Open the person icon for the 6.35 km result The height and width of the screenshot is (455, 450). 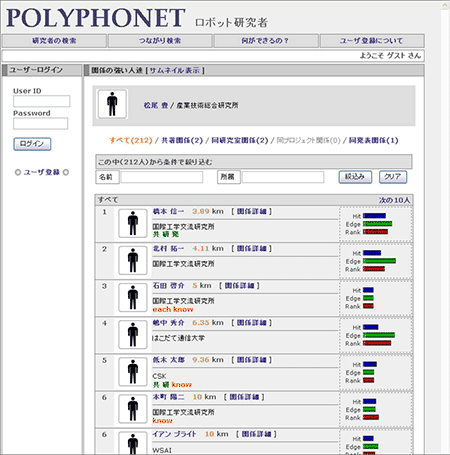click(x=133, y=334)
